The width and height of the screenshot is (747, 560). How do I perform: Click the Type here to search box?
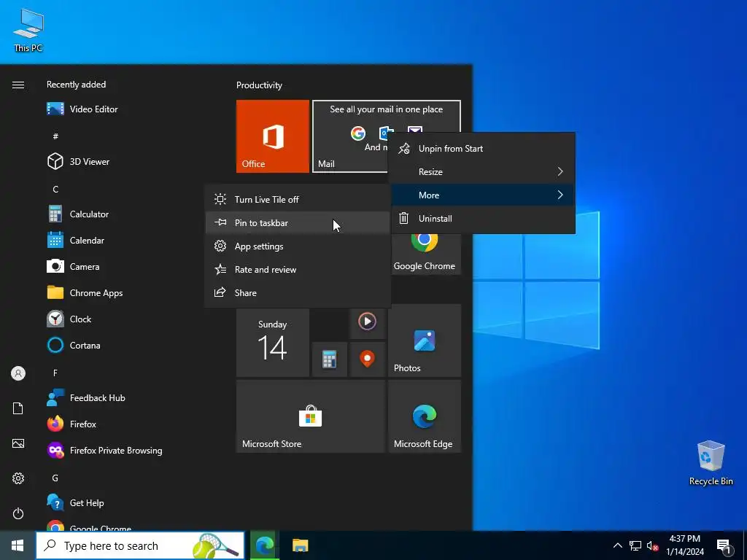[140, 545]
